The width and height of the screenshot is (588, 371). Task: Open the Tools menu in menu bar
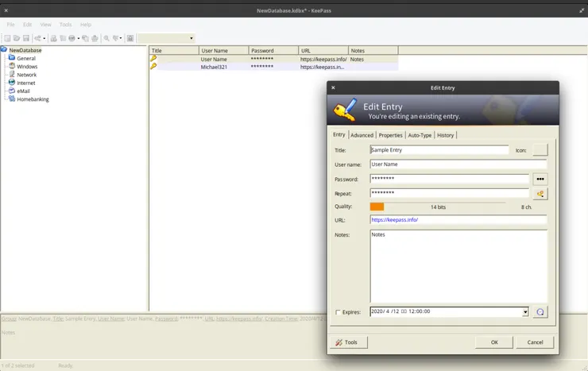click(x=65, y=25)
